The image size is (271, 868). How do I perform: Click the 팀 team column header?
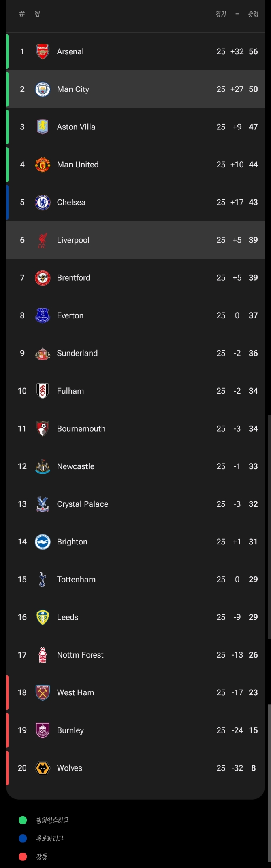38,14
